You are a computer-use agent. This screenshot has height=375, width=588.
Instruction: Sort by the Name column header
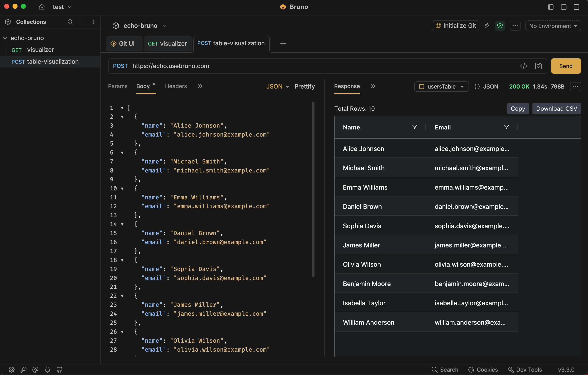point(351,127)
